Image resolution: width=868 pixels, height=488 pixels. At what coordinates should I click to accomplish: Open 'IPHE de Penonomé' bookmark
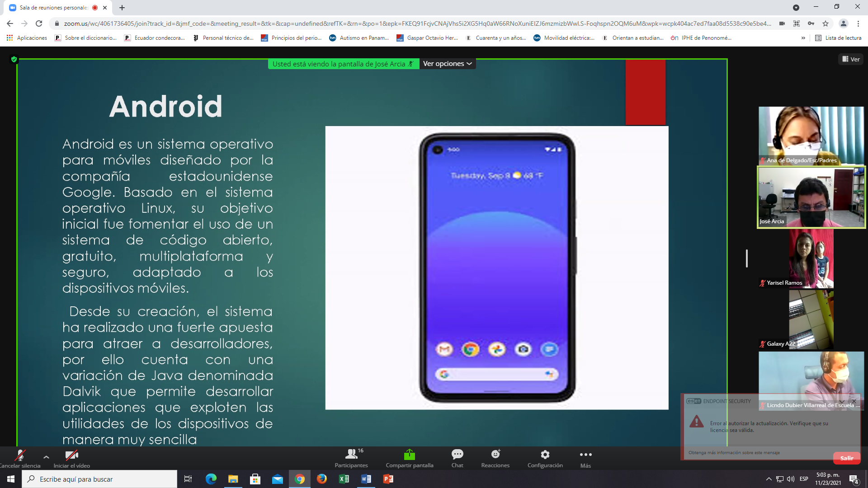(x=701, y=38)
